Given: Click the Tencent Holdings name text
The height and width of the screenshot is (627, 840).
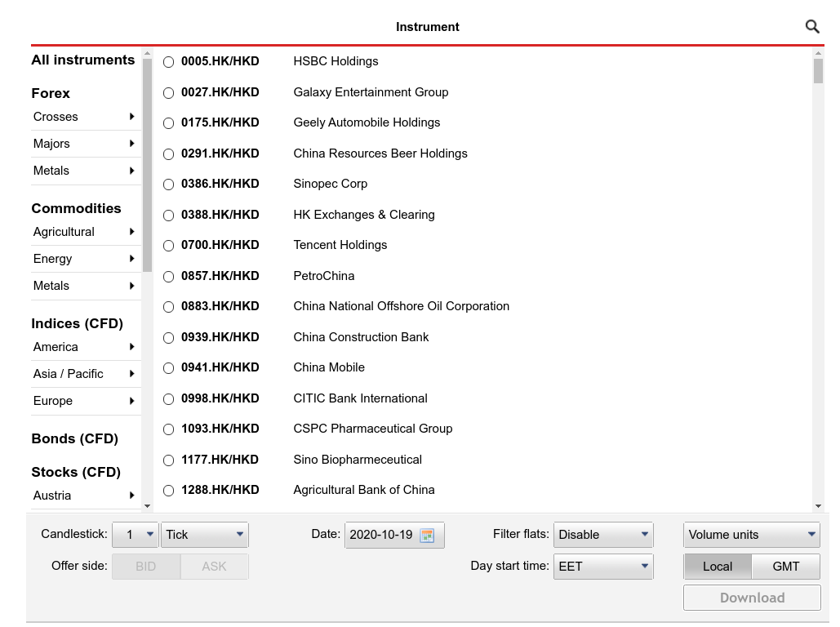Looking at the screenshot, I should pos(340,245).
